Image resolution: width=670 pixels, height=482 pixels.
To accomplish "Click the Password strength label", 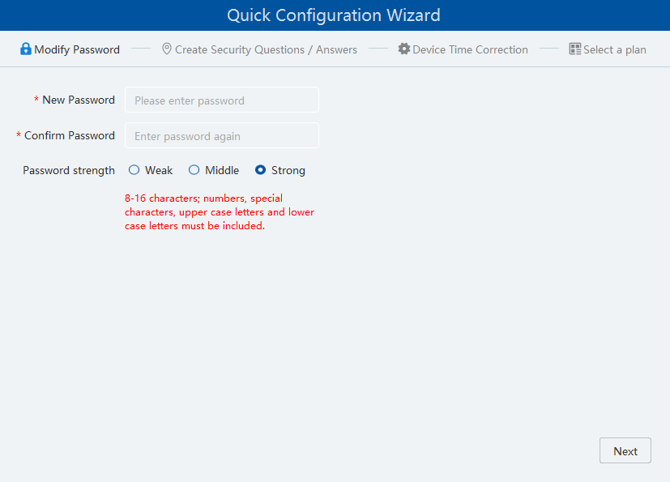I will (69, 170).
